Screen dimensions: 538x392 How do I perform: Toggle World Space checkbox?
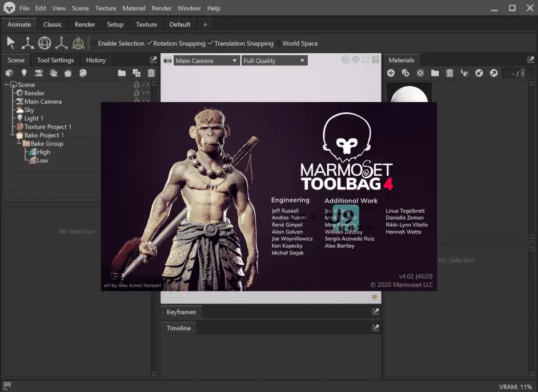tap(278, 43)
